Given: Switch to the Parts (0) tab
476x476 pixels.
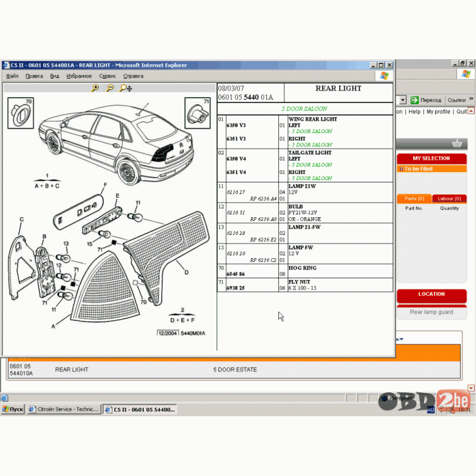Looking at the screenshot, I should (x=414, y=198).
